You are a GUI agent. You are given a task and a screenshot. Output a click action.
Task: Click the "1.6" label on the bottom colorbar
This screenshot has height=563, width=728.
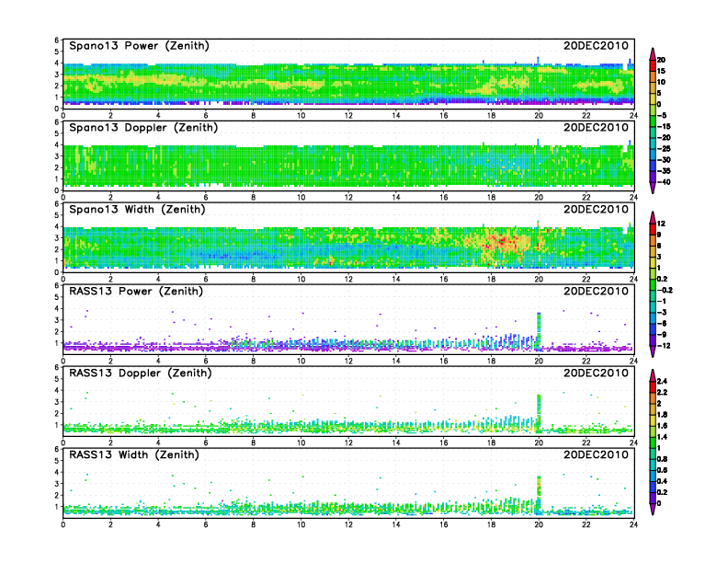pos(662,426)
